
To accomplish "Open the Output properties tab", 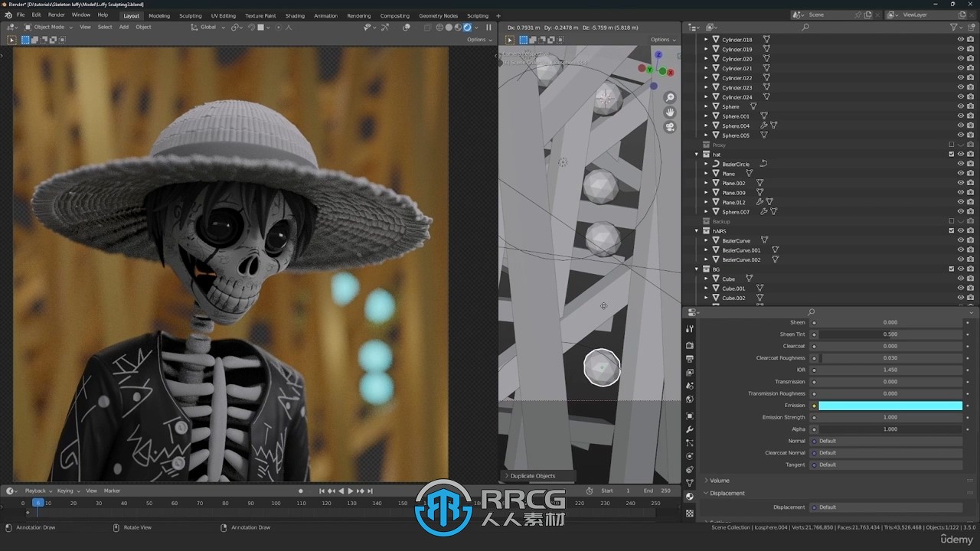I will coord(690,359).
